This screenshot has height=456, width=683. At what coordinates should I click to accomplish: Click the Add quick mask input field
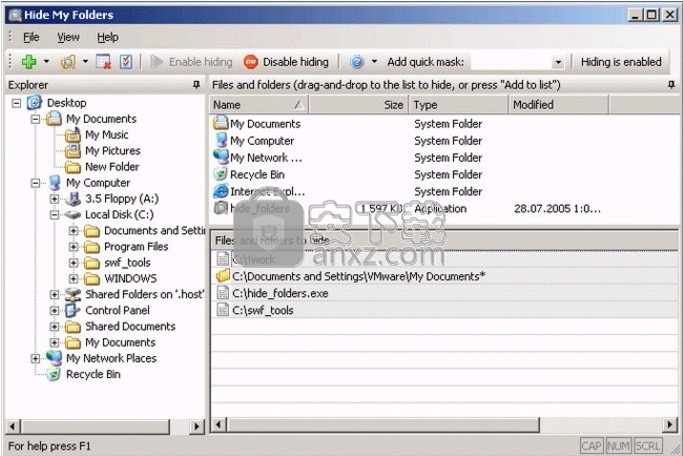tap(511, 62)
